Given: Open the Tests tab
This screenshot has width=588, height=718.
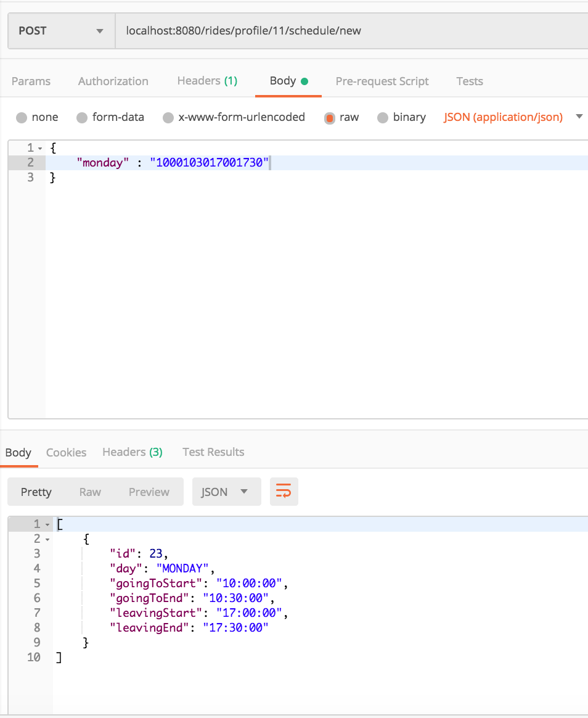Looking at the screenshot, I should click(x=470, y=81).
